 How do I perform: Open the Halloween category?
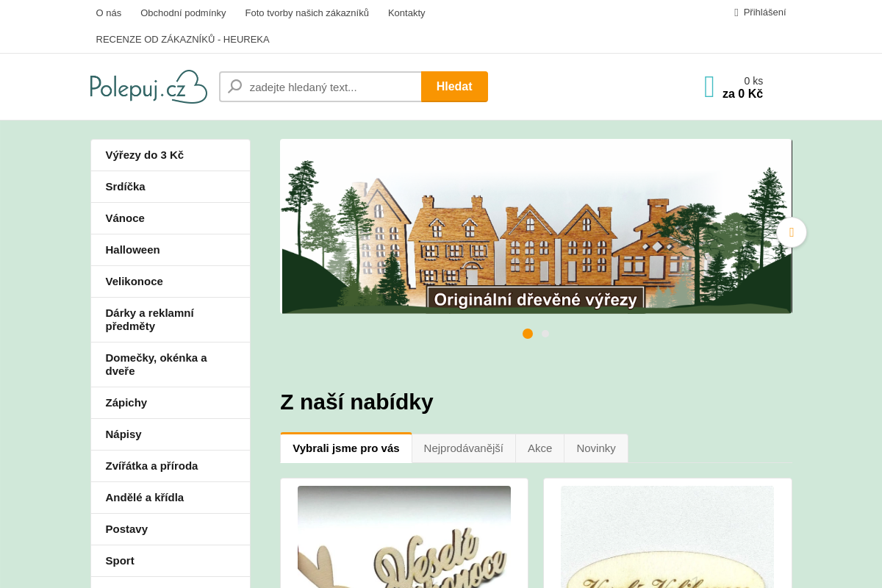tap(171, 250)
